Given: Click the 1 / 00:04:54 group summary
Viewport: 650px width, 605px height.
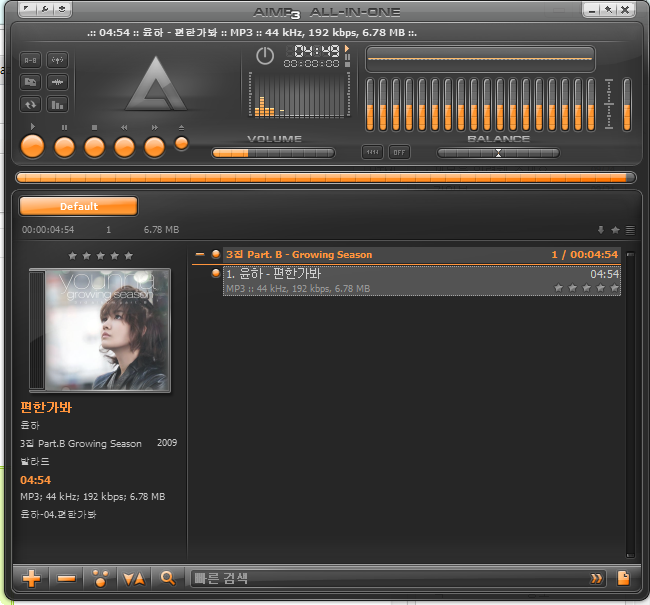Looking at the screenshot, I should pyautogui.click(x=585, y=255).
